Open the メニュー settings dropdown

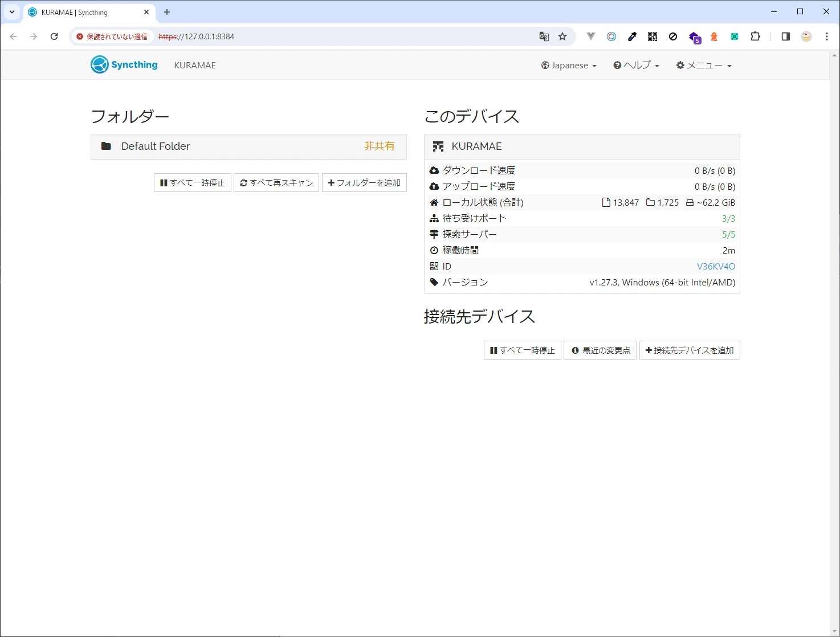pos(704,66)
